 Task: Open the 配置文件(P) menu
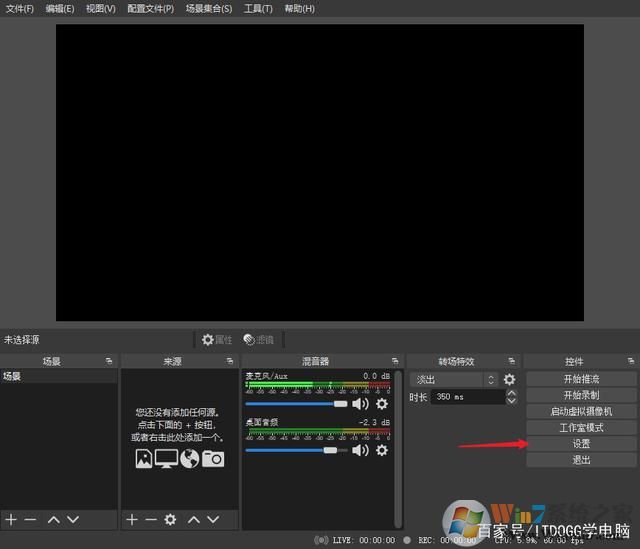150,9
